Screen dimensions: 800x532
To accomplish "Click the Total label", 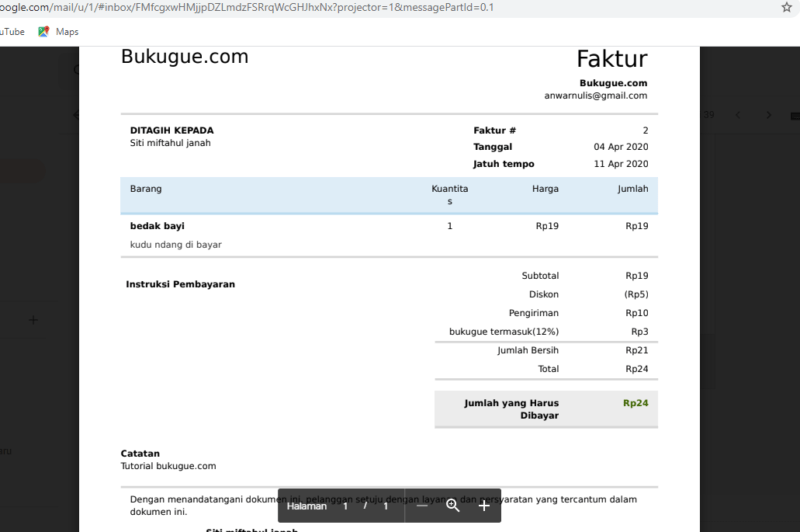I will 548,369.
